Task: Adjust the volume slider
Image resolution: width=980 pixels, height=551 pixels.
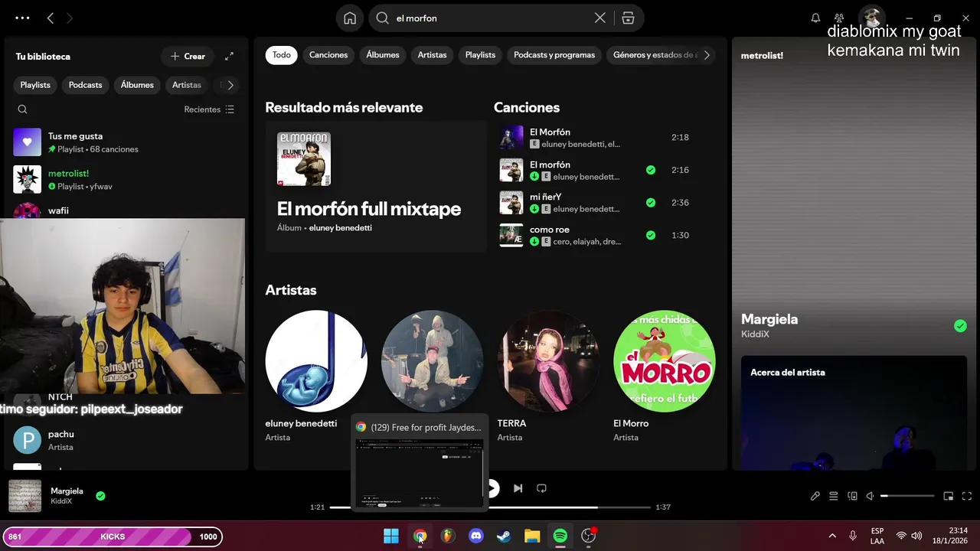Action: click(908, 496)
